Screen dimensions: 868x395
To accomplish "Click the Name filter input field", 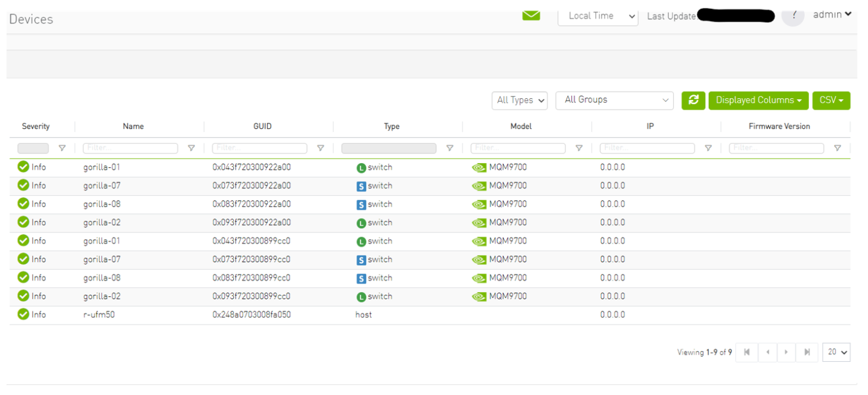I will (130, 148).
